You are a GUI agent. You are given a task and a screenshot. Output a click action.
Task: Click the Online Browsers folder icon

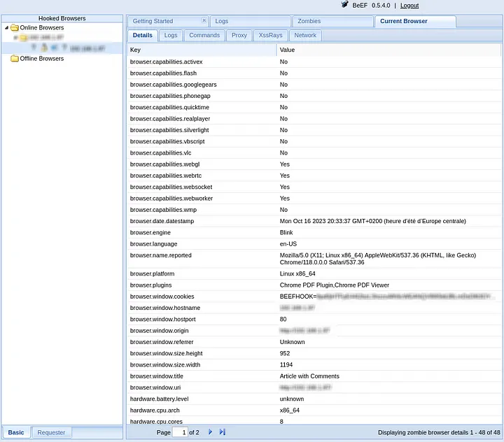[x=15, y=28]
